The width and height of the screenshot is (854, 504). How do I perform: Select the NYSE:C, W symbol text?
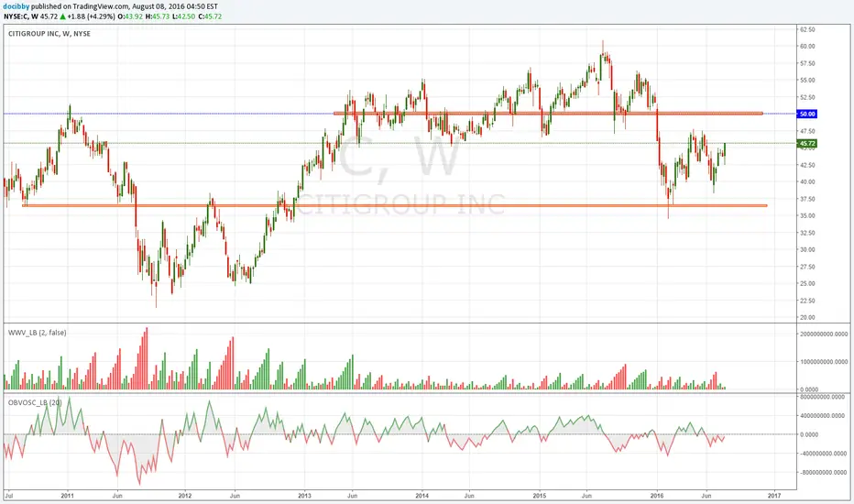[22, 16]
